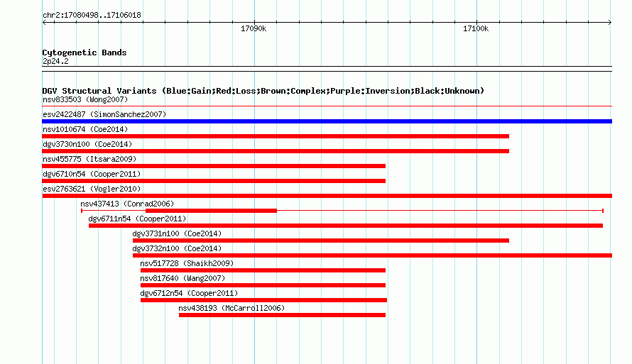Select the red nsv438193 loss bar
The image size is (632, 364).
point(282,315)
